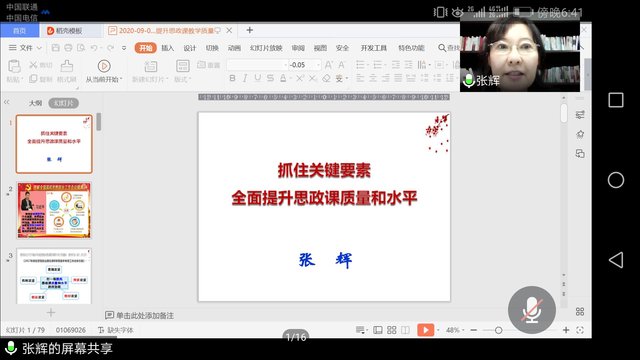Tap the Android recent apps square

[616, 100]
